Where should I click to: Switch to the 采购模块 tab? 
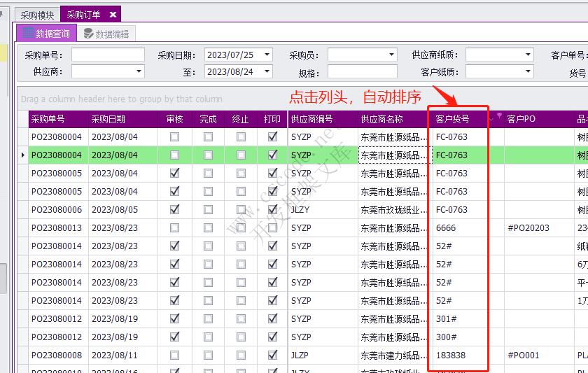click(38, 15)
